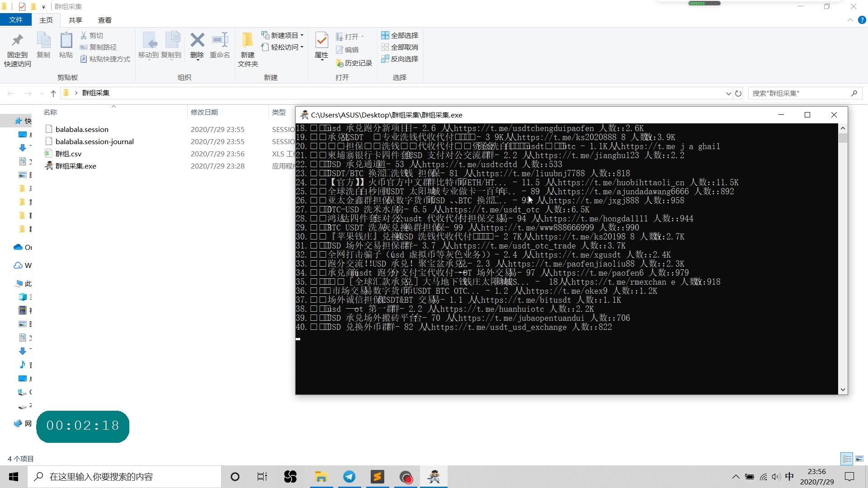Switch to details view icon in status bar
The height and width of the screenshot is (488, 868).
coord(847,459)
